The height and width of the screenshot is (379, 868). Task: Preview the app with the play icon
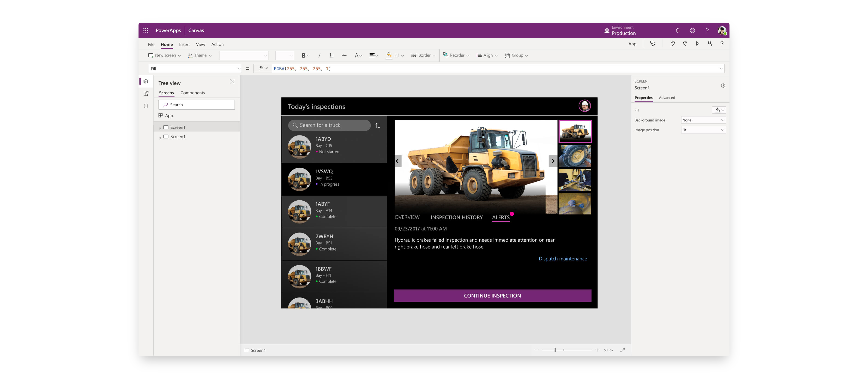(x=697, y=43)
